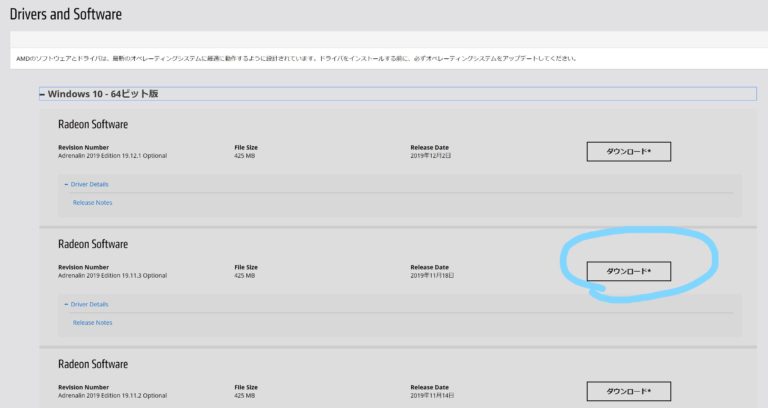This screenshot has width=768, height=408.
Task: Click revision text Adrenalin 2019 Edition 19.11.2 Optional
Action: (x=113, y=395)
